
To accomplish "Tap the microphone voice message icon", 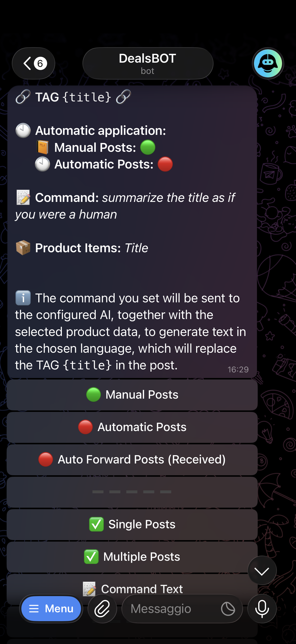I will coord(262,608).
